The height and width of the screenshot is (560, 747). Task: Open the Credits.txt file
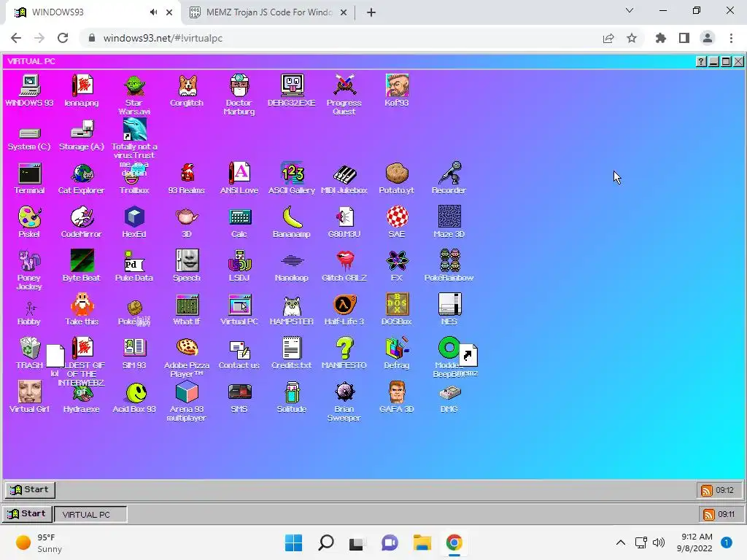point(292,348)
